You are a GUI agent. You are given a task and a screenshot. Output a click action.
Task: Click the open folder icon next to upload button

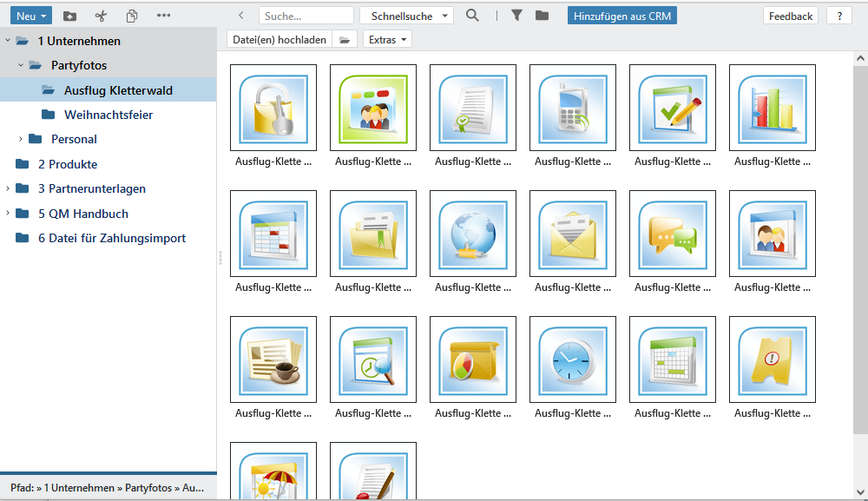[345, 40]
